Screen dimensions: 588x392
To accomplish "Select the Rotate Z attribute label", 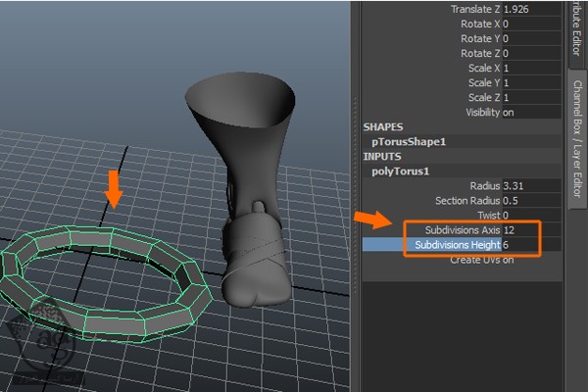I will [x=480, y=53].
